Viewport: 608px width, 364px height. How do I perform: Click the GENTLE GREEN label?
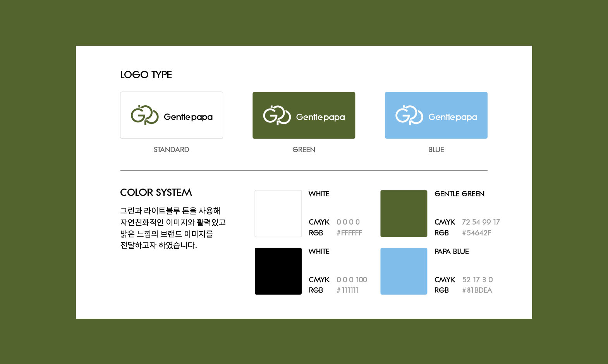pyautogui.click(x=460, y=194)
